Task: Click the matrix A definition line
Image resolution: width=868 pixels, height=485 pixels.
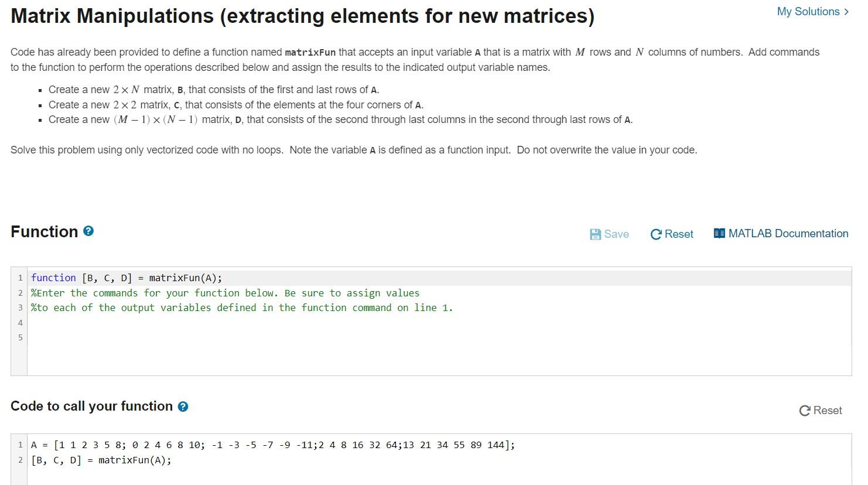Action: [272, 445]
